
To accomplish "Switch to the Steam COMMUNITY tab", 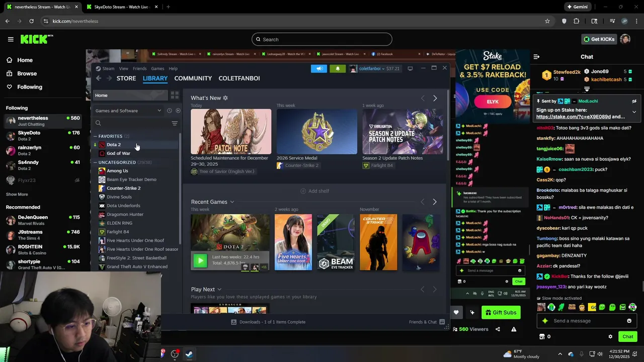I will [x=193, y=78].
